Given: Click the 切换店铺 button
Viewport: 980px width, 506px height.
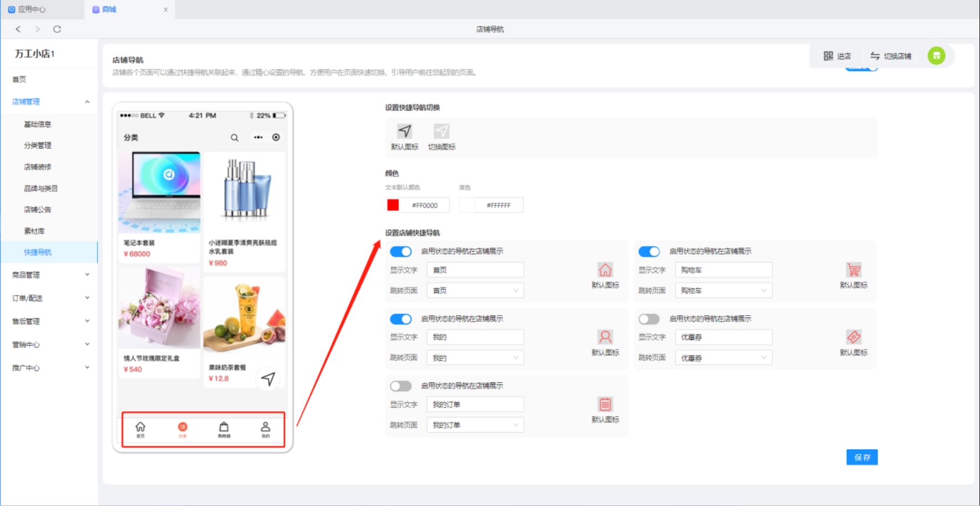Looking at the screenshot, I should pyautogui.click(x=891, y=56).
